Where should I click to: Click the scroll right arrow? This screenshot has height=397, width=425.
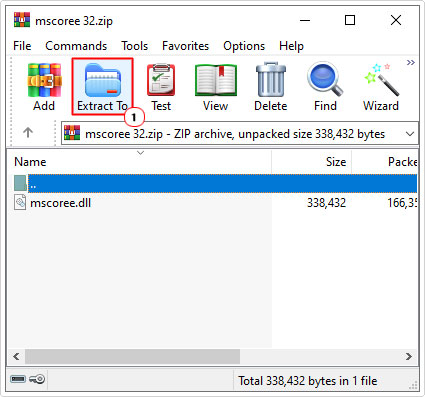click(x=409, y=357)
